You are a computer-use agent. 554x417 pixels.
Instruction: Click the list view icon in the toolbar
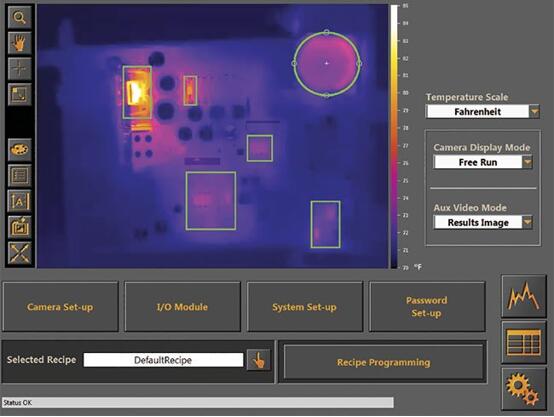pyautogui.click(x=19, y=176)
